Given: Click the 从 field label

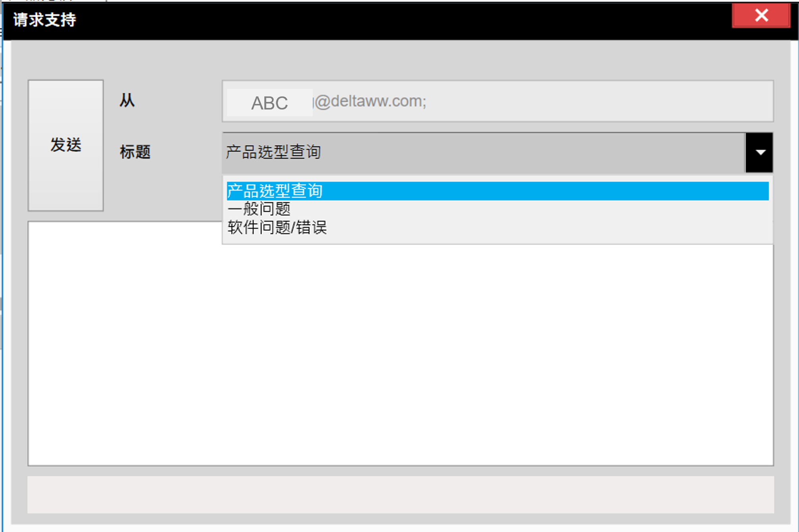Looking at the screenshot, I should [127, 101].
